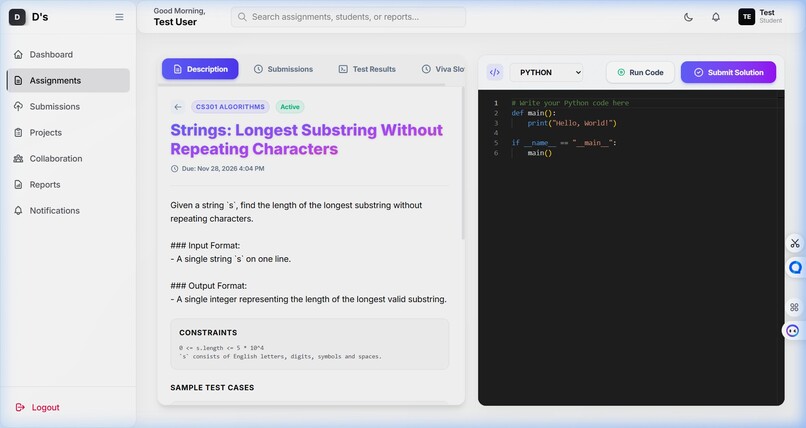Click the ### Output Format text
Image resolution: width=806 pixels, height=428 pixels.
click(x=209, y=286)
